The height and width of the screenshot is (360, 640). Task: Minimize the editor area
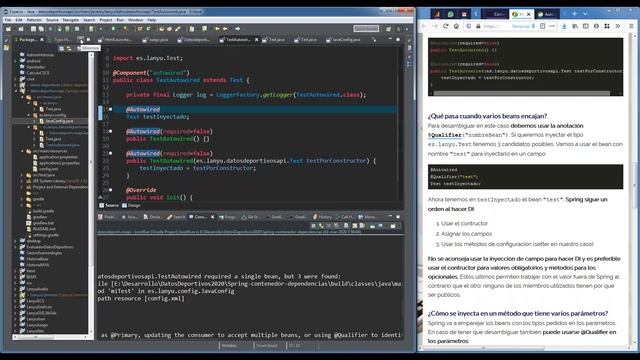pos(390,40)
